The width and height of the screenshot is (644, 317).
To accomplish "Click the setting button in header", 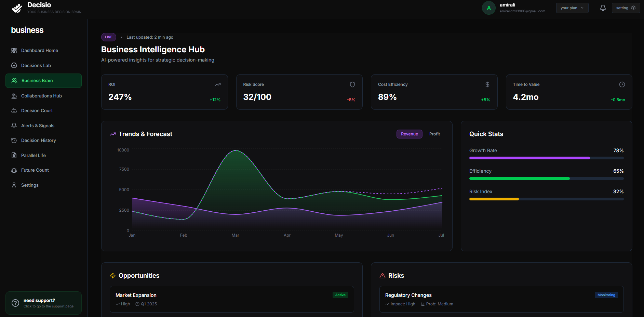I will [x=626, y=8].
